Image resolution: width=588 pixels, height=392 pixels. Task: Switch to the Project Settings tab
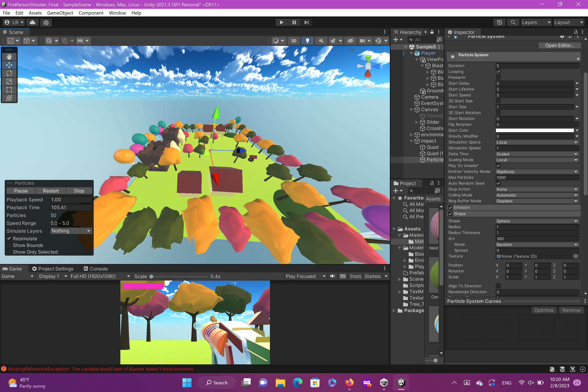53,269
